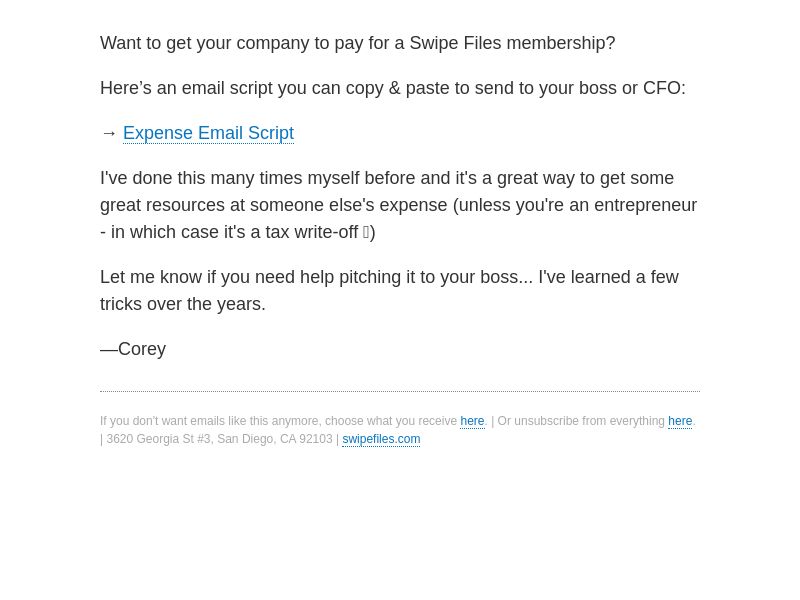The image size is (800, 600).
Task: Click the "tricks over the years." text
Action: point(183,304)
